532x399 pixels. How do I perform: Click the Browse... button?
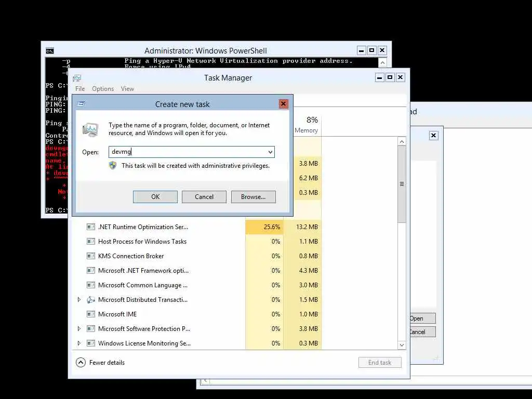coord(254,197)
